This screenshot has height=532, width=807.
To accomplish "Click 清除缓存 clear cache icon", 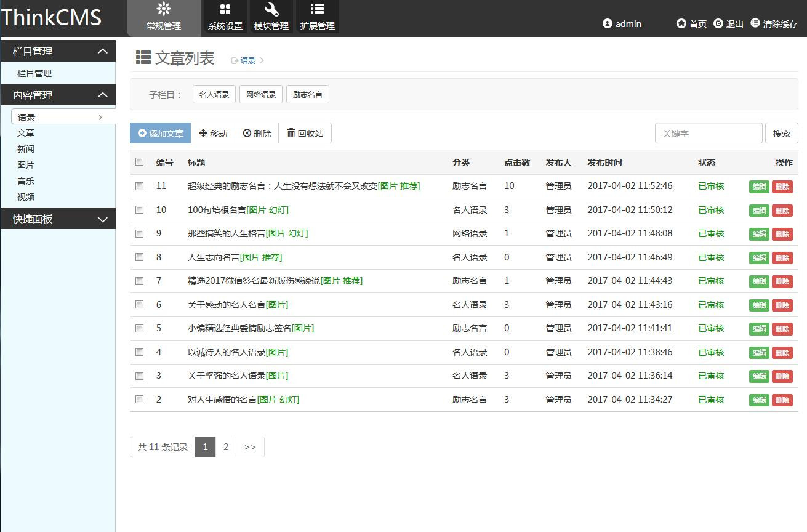I will coord(755,23).
